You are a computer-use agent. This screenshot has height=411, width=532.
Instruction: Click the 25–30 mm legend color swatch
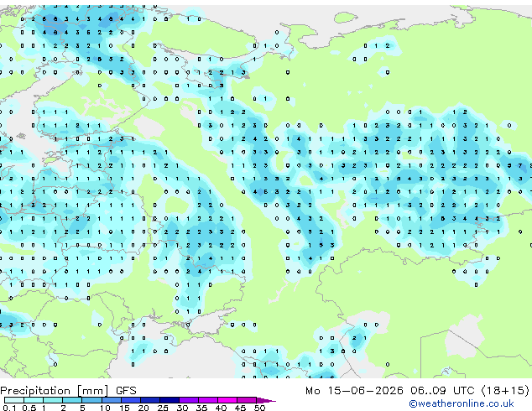click(169, 400)
